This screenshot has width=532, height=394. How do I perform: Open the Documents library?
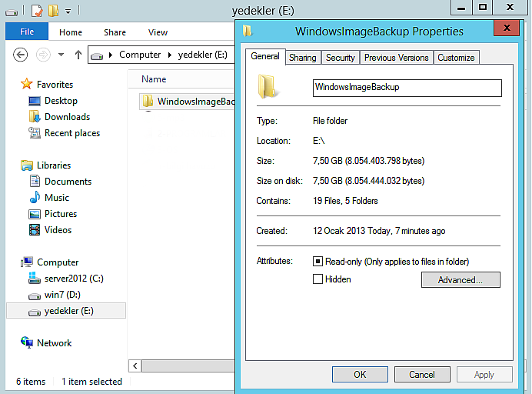(68, 182)
